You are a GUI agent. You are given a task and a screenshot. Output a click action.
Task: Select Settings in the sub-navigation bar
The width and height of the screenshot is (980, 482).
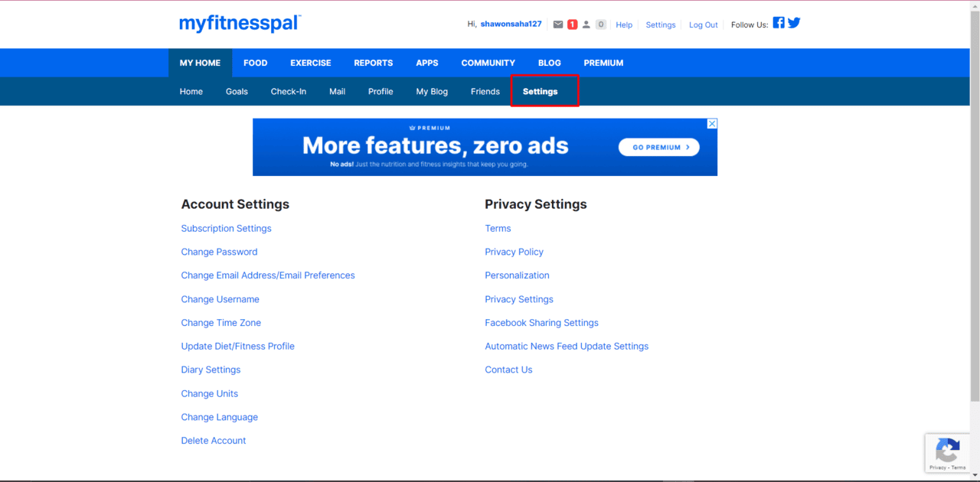(x=541, y=91)
